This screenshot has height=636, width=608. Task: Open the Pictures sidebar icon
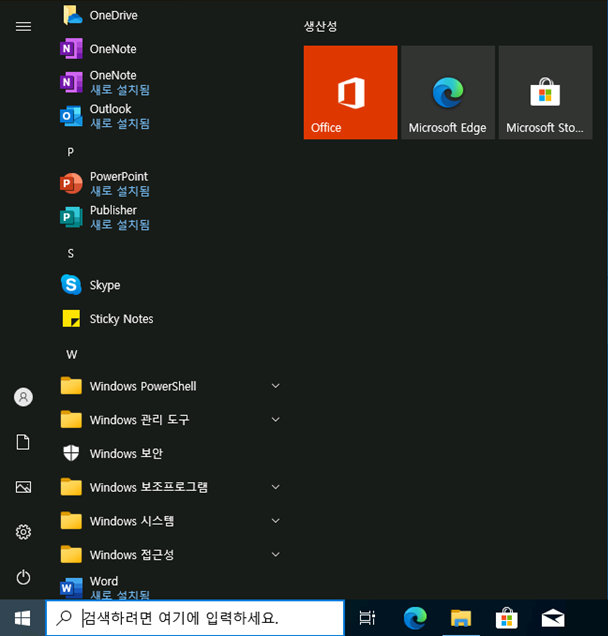point(23,487)
